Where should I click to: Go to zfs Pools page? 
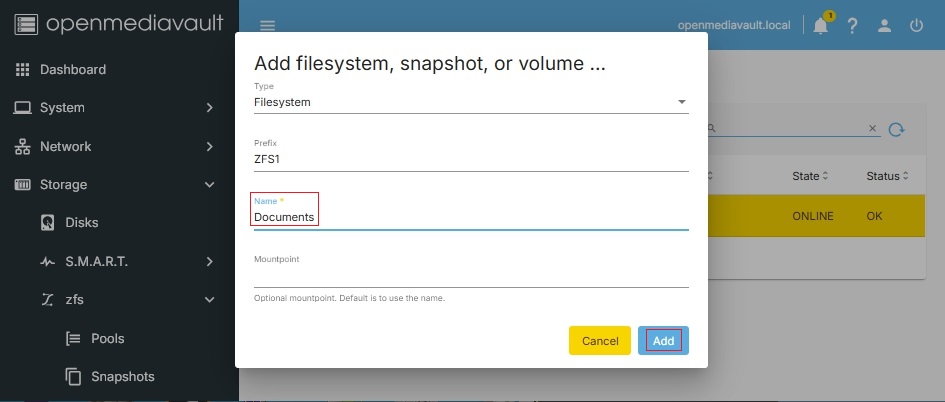click(107, 339)
